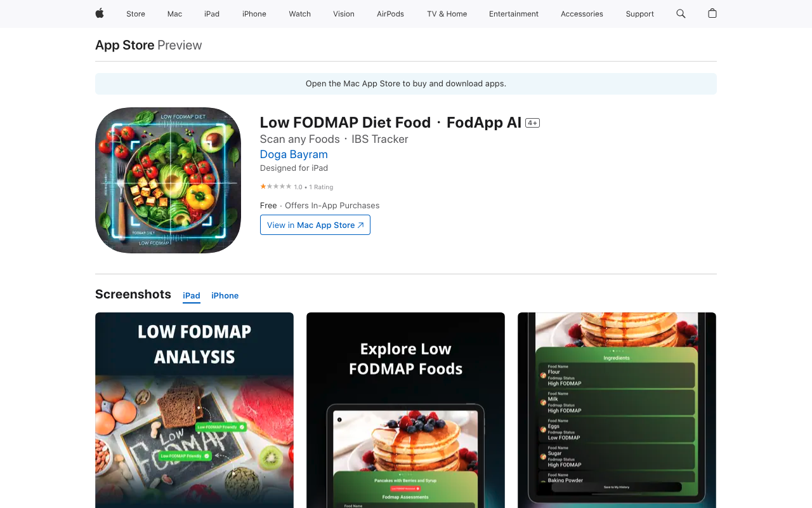The image size is (812, 508).
Task: Open the Doga Bayram developer link
Action: click(294, 154)
